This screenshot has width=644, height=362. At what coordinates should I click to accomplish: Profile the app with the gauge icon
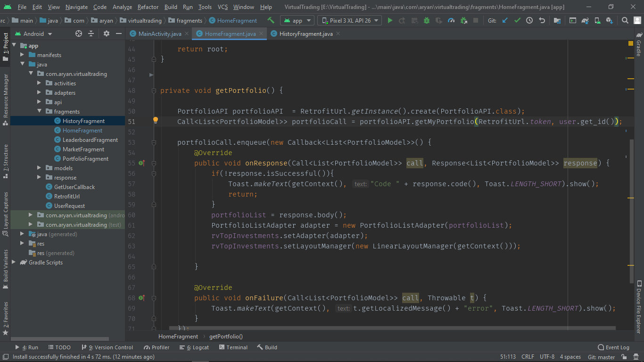(x=451, y=21)
